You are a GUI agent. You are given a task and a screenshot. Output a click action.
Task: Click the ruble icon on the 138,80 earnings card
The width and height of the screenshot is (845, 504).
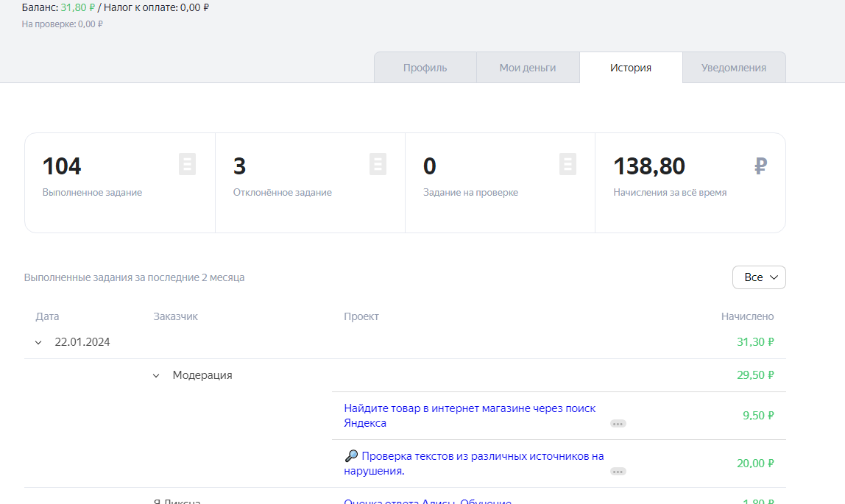[760, 166]
